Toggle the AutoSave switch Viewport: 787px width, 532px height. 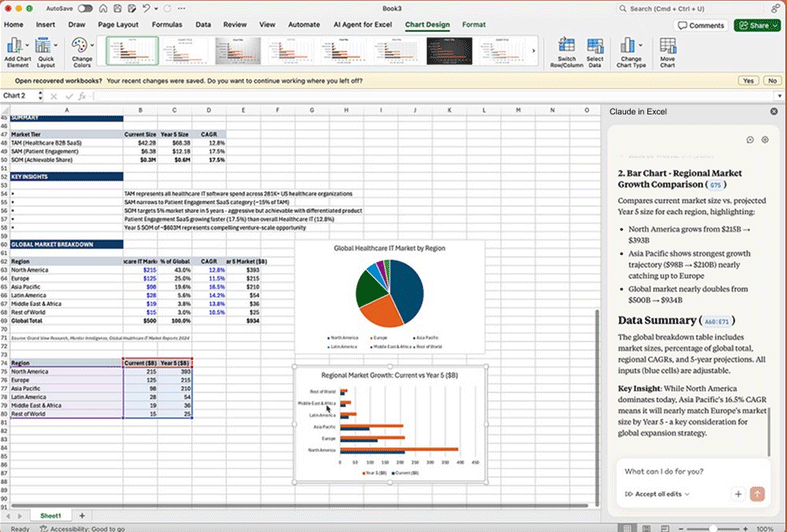click(x=85, y=8)
